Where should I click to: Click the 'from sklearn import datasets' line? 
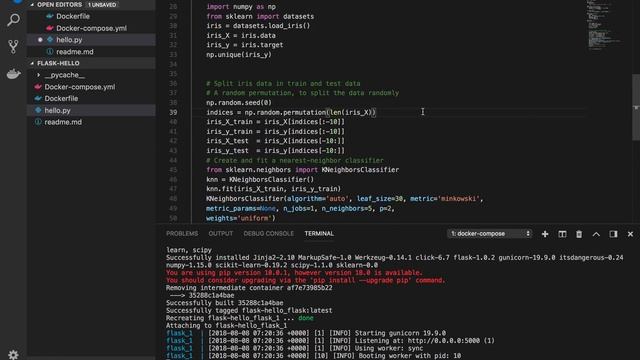pos(260,17)
